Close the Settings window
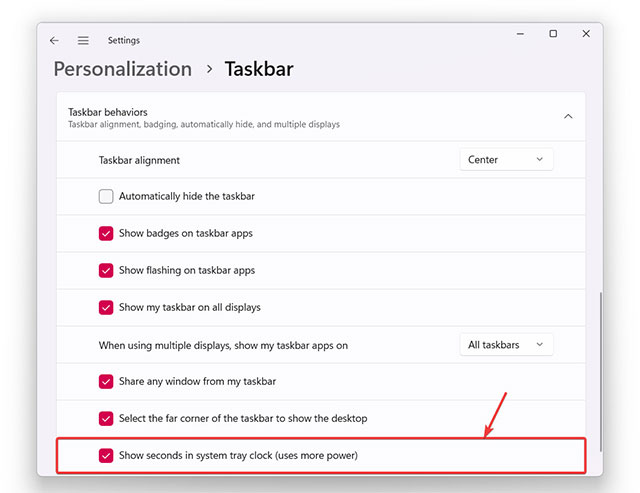640x493 pixels. 585,34
